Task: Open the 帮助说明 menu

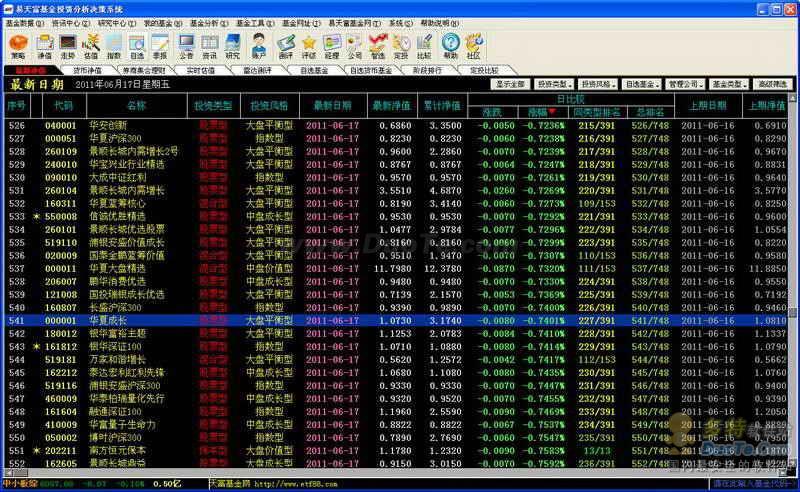Action: pos(439,23)
